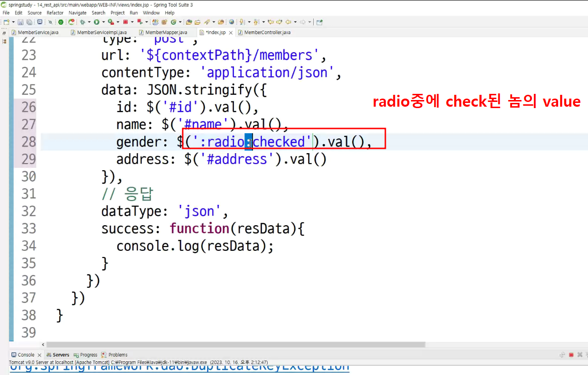Click the Terminate red square in Console panel
The width and height of the screenshot is (588, 375).
[x=571, y=355]
